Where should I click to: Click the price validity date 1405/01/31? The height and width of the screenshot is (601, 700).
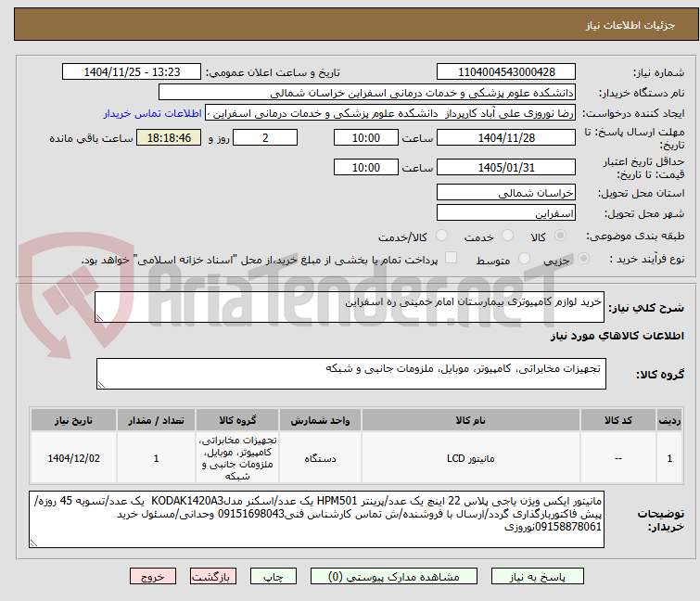(506, 168)
